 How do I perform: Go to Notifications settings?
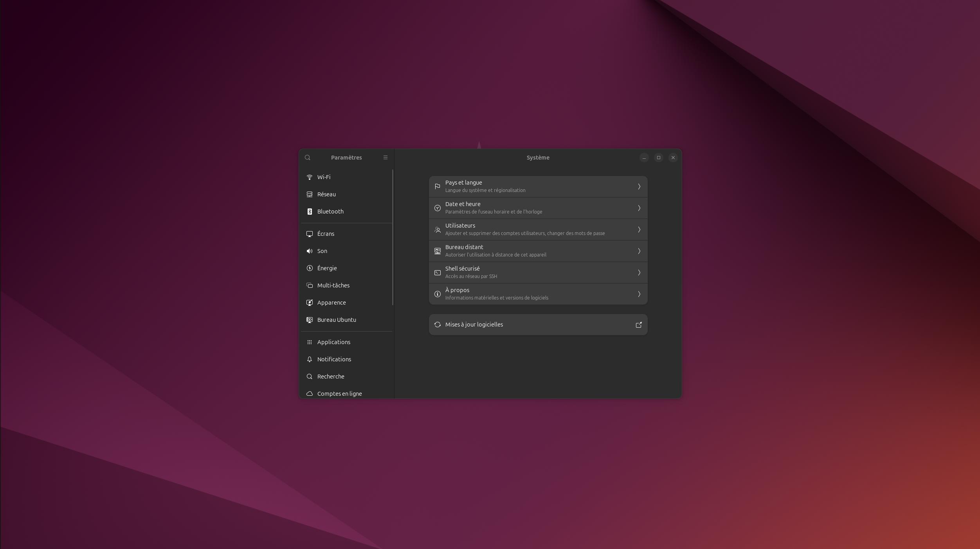click(x=334, y=359)
